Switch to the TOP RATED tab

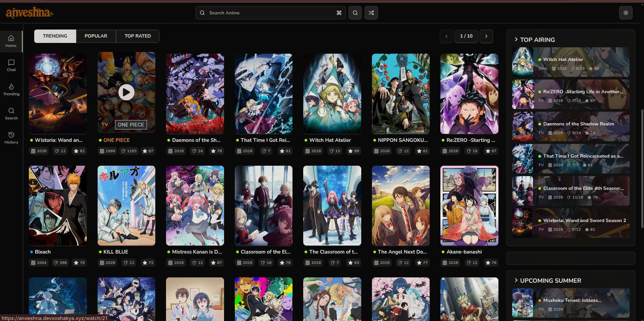click(x=138, y=36)
